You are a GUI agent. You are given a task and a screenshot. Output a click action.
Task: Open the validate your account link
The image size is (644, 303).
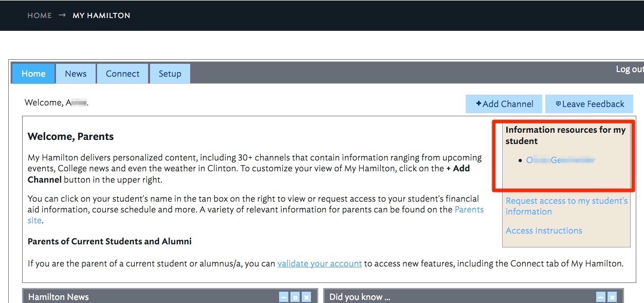(x=320, y=263)
